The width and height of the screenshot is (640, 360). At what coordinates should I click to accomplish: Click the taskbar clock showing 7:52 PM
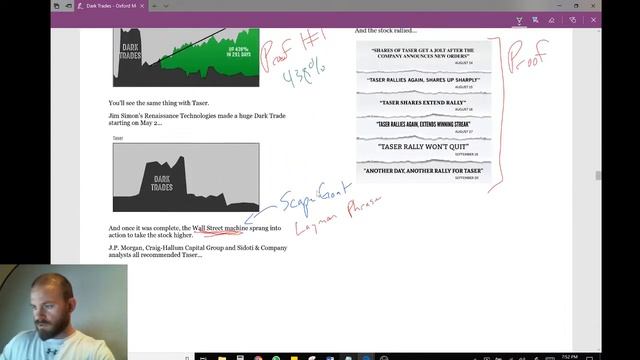click(569, 357)
